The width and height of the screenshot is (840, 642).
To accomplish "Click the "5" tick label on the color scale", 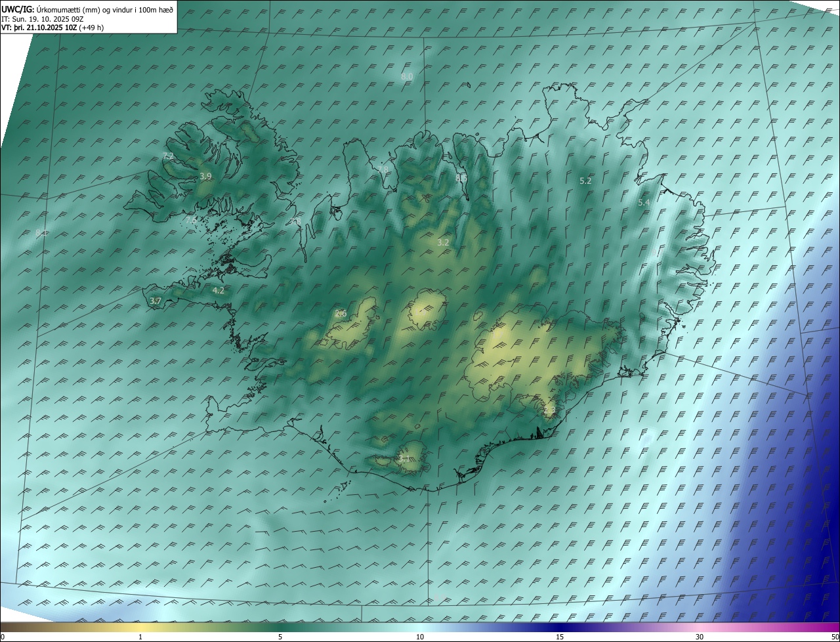I will [x=280, y=637].
